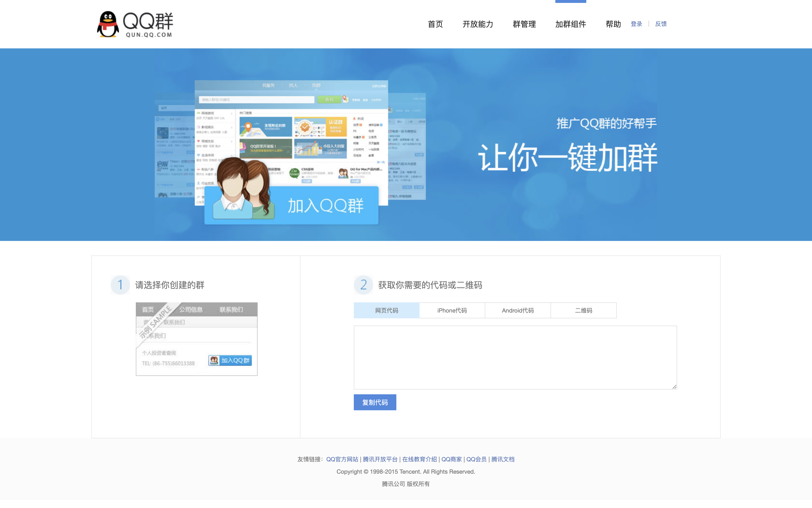Open the 腾讯文档 footer link
This screenshot has height=508, width=812.
tap(503, 459)
